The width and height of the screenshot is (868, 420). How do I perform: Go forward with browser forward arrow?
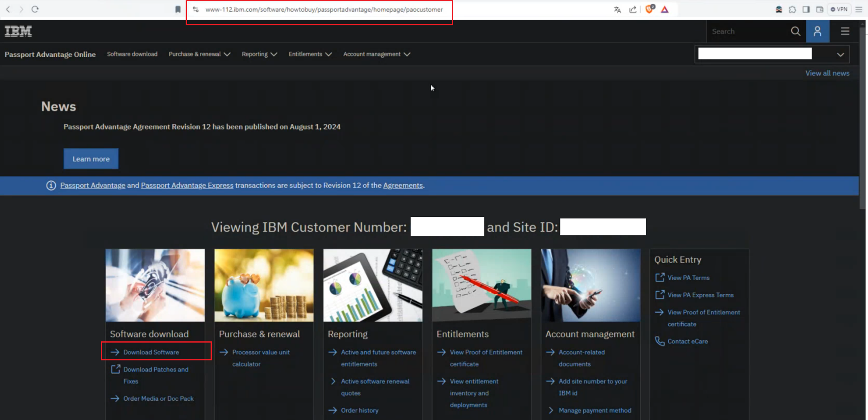pyautogui.click(x=21, y=9)
